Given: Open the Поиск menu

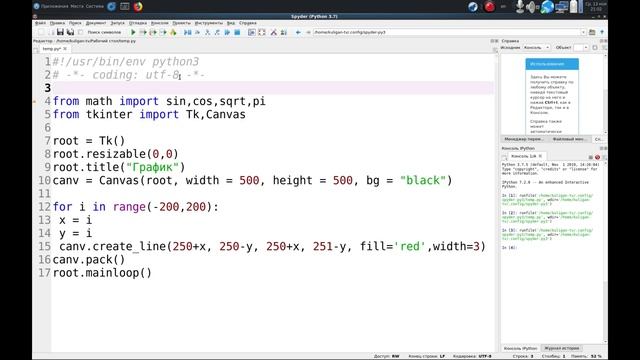Looking at the screenshot, I should [x=75, y=23].
